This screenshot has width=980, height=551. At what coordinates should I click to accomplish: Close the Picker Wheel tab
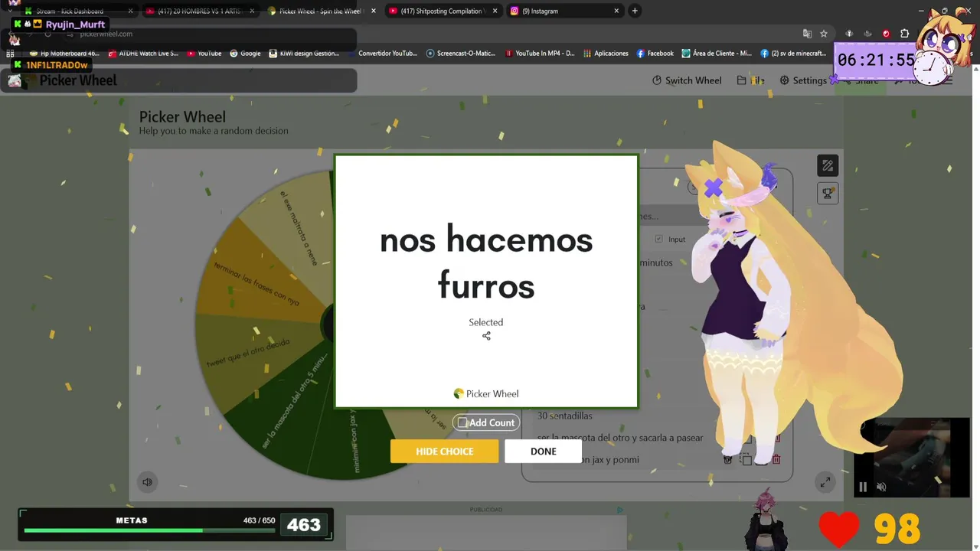[374, 11]
